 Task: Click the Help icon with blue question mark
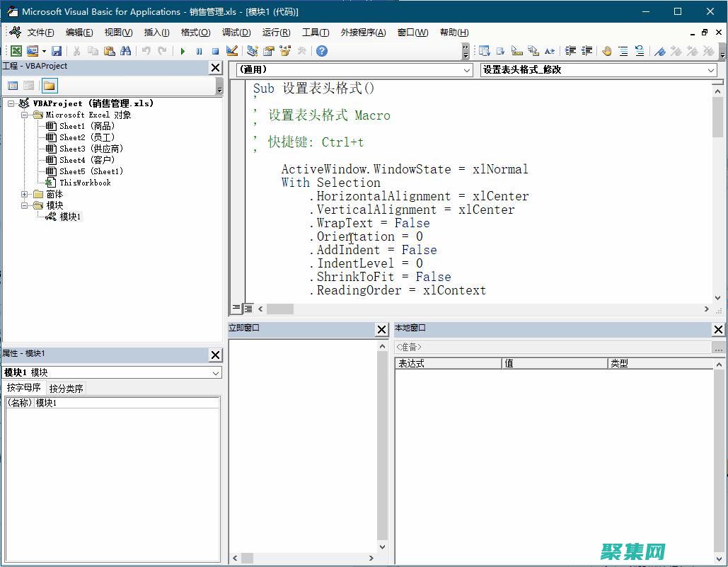(322, 51)
